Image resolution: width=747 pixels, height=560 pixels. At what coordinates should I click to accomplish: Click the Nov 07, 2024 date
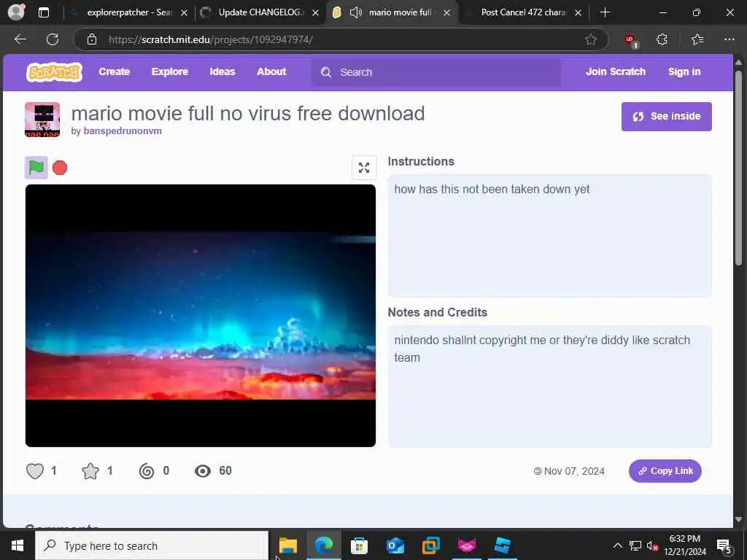click(x=574, y=472)
